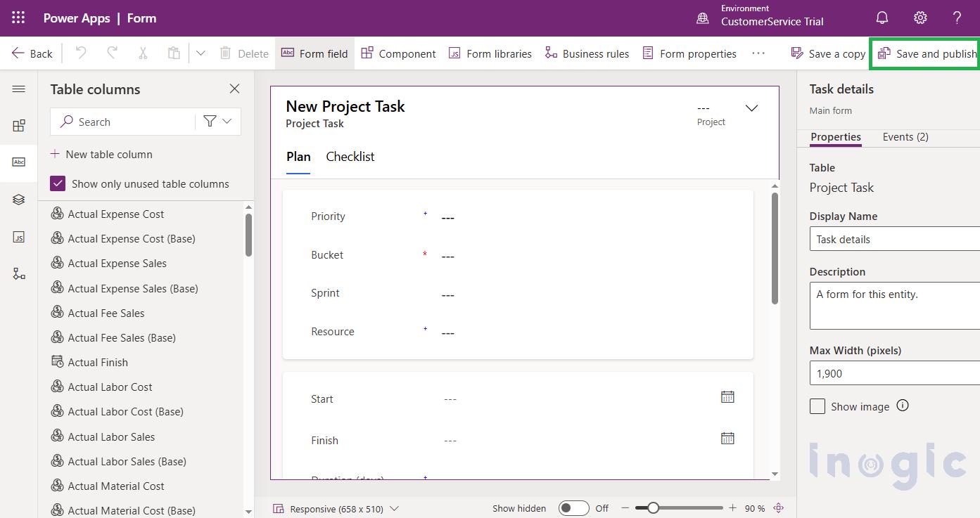Open Form libraries from toolbar
This screenshot has width=980, height=518.
pyautogui.click(x=490, y=53)
